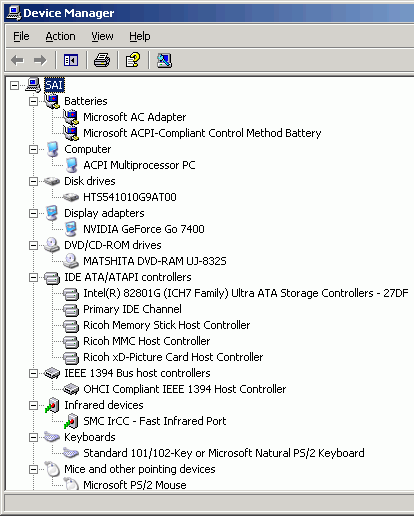
Task: Collapse IEEE 1394 Bus host controllers
Action: 33,373
